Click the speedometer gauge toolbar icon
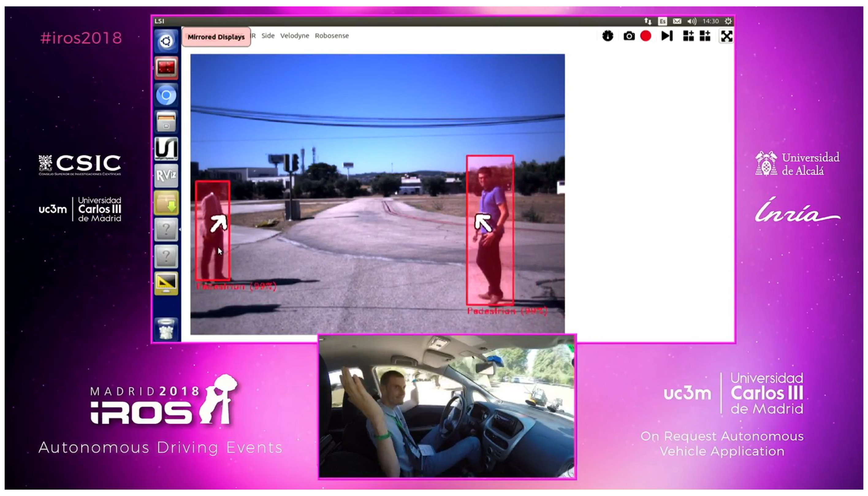This screenshot has width=868, height=496. 607,36
